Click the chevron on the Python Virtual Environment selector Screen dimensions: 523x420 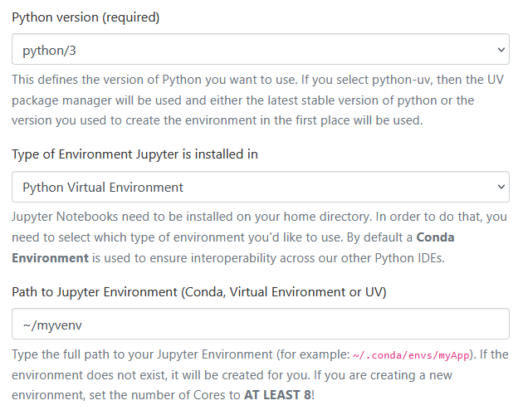(x=501, y=187)
